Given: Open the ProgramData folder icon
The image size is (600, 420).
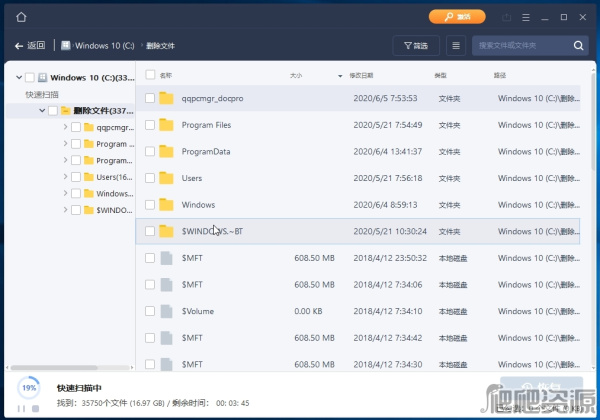Looking at the screenshot, I should click(167, 151).
